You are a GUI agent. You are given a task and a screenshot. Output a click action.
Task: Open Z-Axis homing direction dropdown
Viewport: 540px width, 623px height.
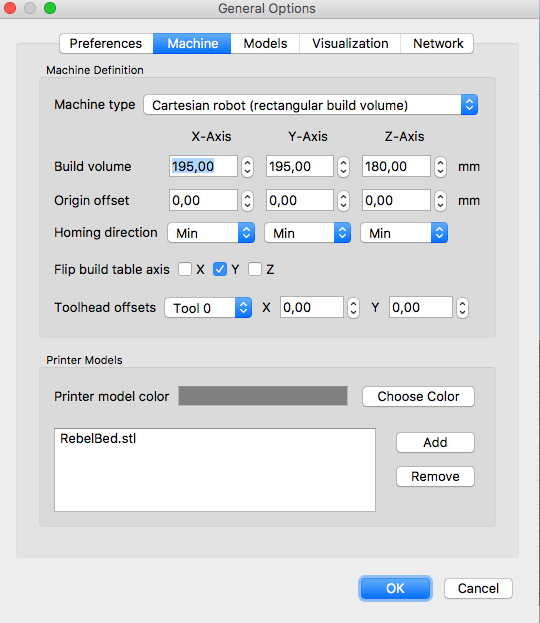pyautogui.click(x=404, y=233)
